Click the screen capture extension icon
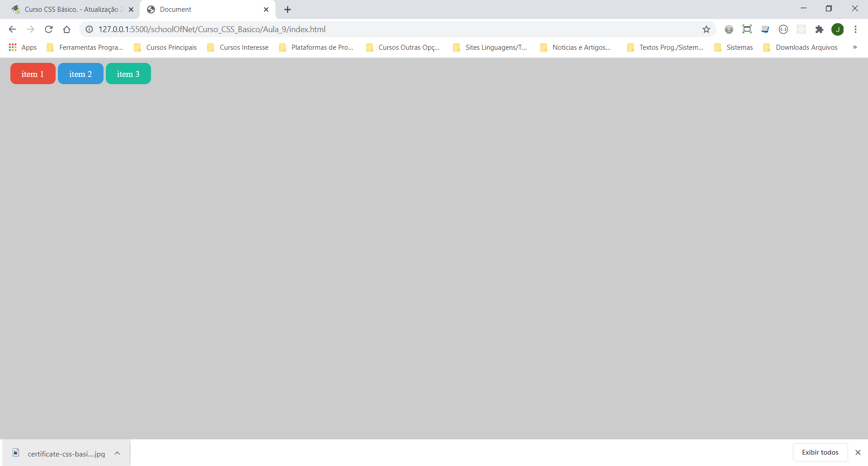Image resolution: width=868 pixels, height=466 pixels. (747, 29)
